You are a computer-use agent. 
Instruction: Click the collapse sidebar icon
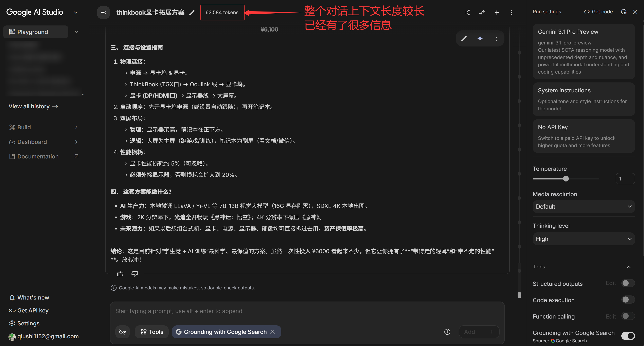pos(103,12)
